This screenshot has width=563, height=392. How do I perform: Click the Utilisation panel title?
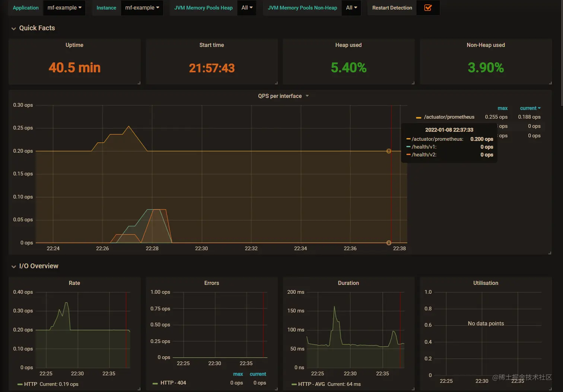click(486, 283)
